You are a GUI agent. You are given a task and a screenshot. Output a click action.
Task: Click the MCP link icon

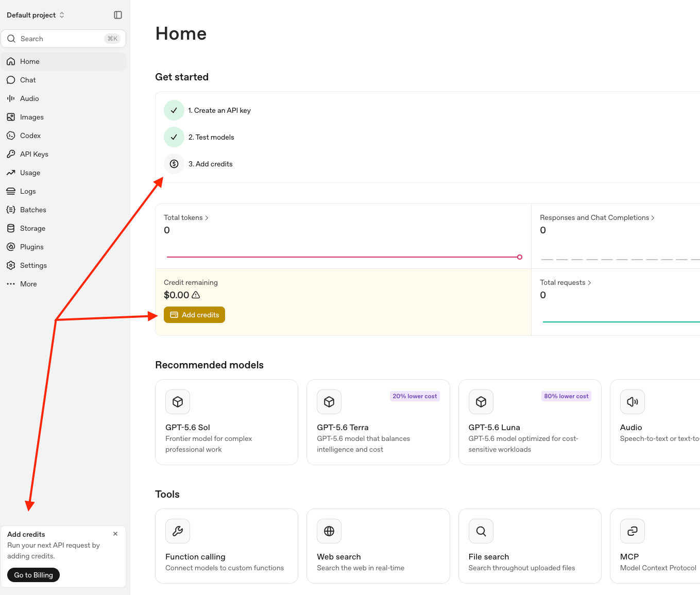point(633,531)
